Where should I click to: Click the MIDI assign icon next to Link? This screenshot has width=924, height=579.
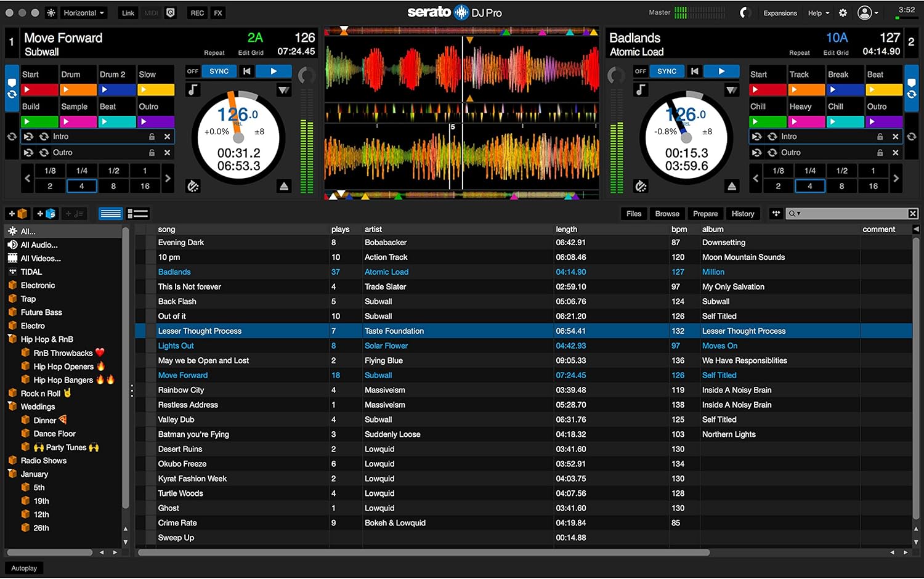(x=151, y=13)
